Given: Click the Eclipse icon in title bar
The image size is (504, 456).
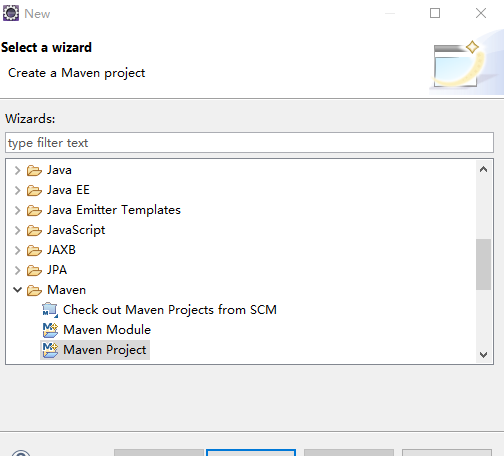Looking at the screenshot, I should coord(11,13).
